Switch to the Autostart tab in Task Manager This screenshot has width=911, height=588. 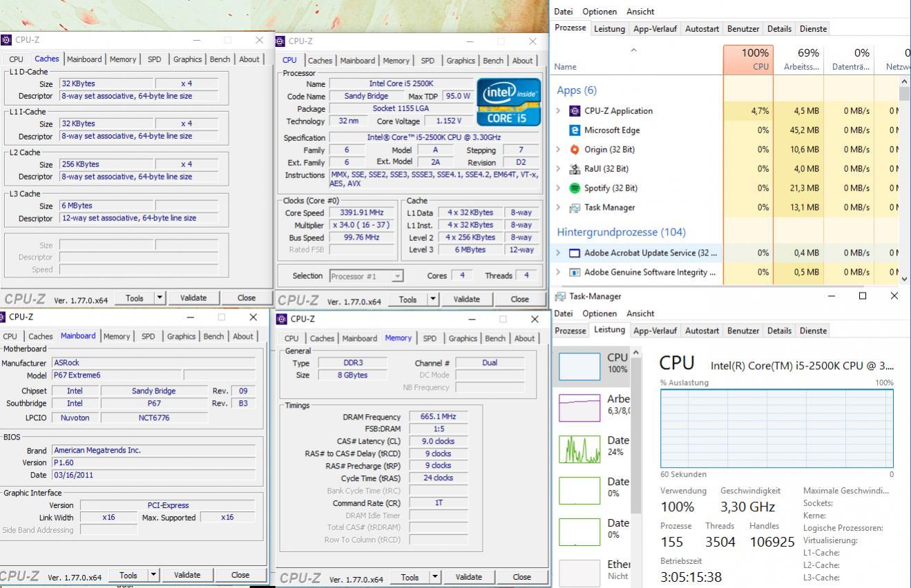[x=702, y=28]
